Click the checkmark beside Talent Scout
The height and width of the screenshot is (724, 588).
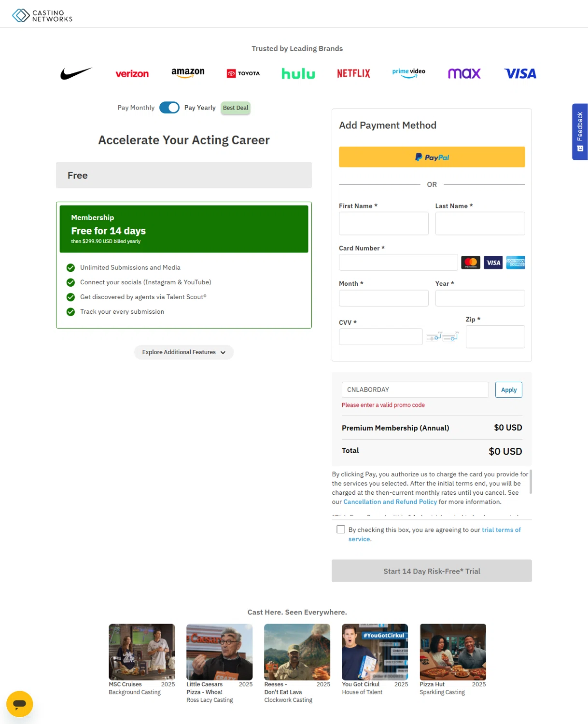(x=70, y=297)
